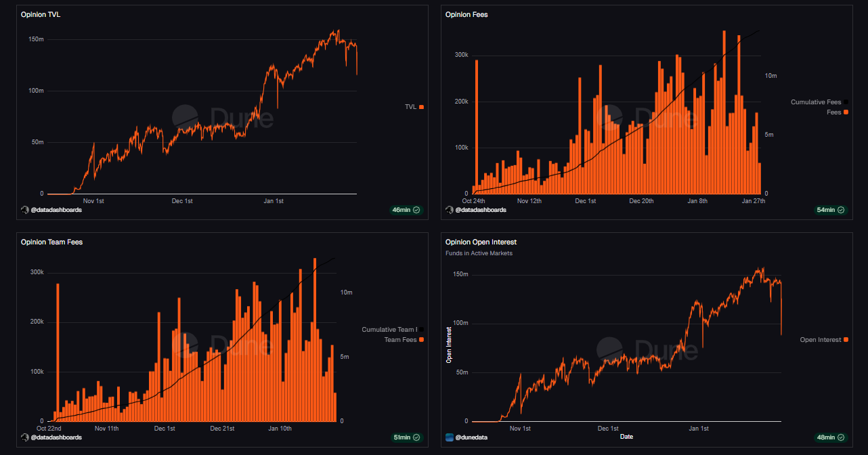
Task: Click the orange Team Fees color swatch
Action: point(421,339)
